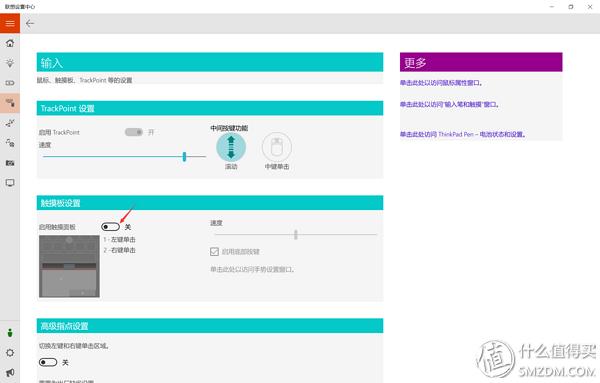Open the lightbulb sidebar icon
Viewport: 600px width, 383px height.
coord(10,63)
